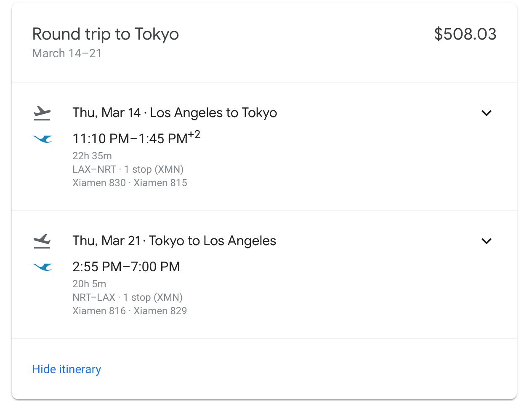Click the landing plane icon for return flight
The image size is (532, 401).
pyautogui.click(x=42, y=241)
